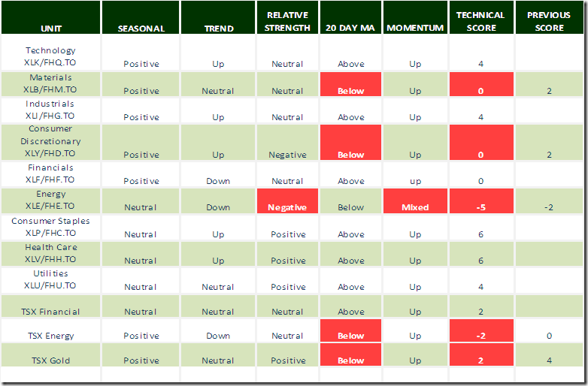This screenshot has width=588, height=386.
Task: Click the SEASONAL column header
Action: pyautogui.click(x=141, y=29)
